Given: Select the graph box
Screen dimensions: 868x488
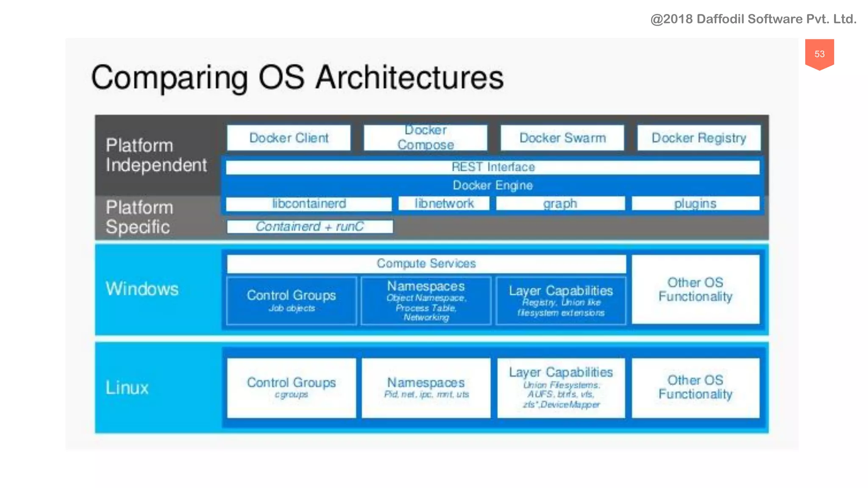Looking at the screenshot, I should [x=560, y=204].
